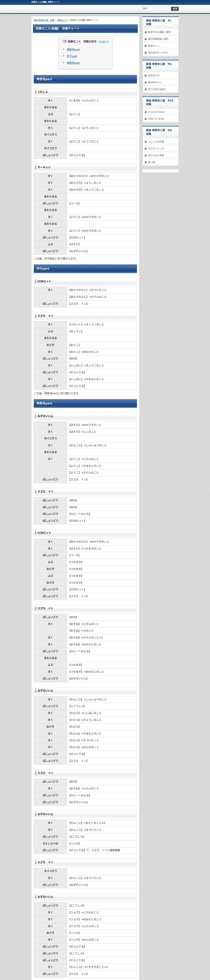Viewport: 210px width, 980px height.
Task: Click the book icon beside 攻略の目次
Action: (x=64, y=41)
